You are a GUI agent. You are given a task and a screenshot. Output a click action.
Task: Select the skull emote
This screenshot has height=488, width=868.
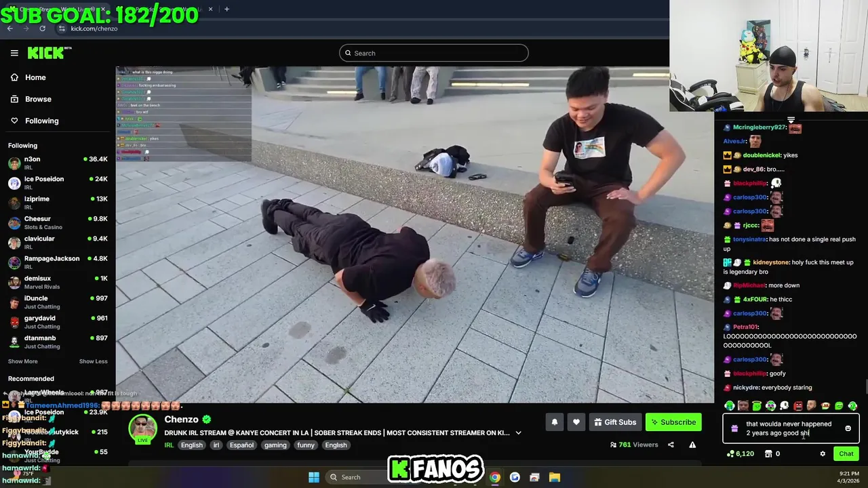point(784,406)
